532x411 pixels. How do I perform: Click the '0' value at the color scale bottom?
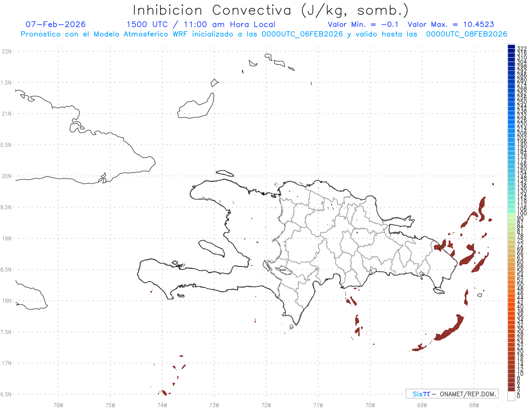point(519,395)
